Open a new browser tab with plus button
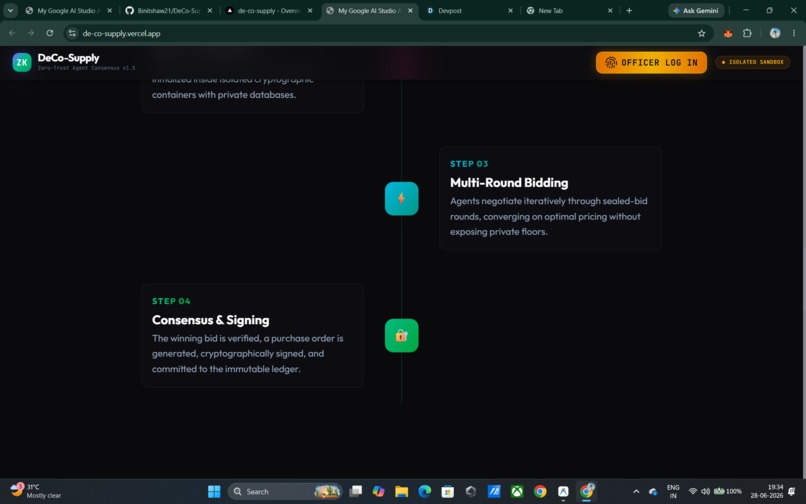This screenshot has height=504, width=806. click(629, 10)
